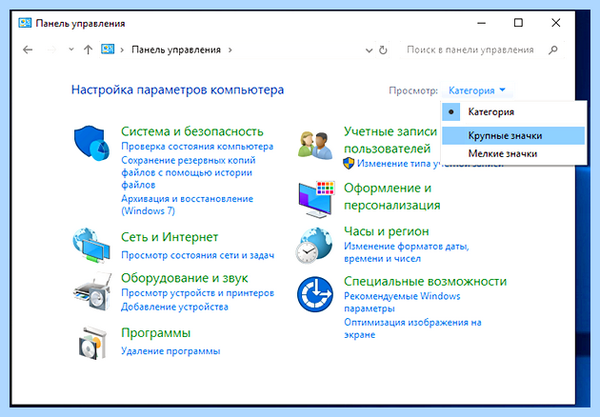Click chevron before Панель управления breadcrumb

point(122,50)
